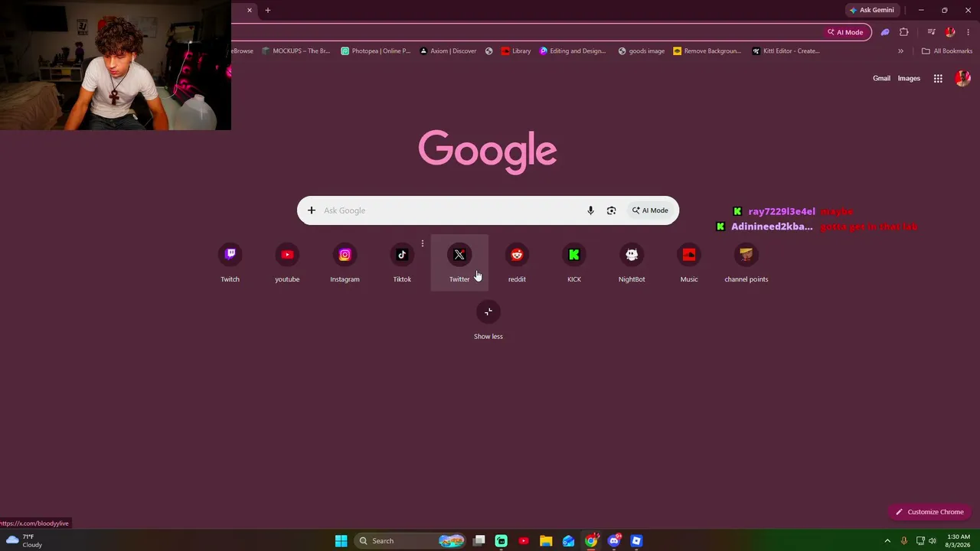Open the youtube shortcut
Viewport: 980px width, 551px height.
287,263
